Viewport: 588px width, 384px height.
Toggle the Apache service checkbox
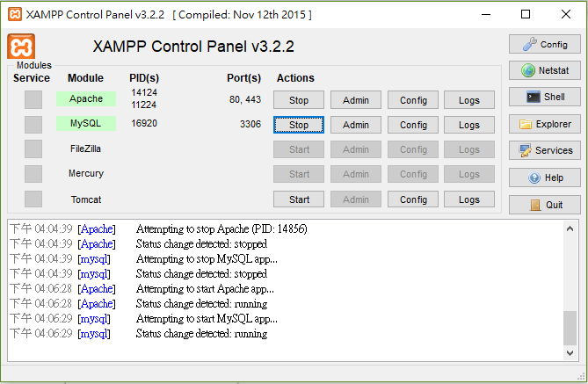click(33, 100)
